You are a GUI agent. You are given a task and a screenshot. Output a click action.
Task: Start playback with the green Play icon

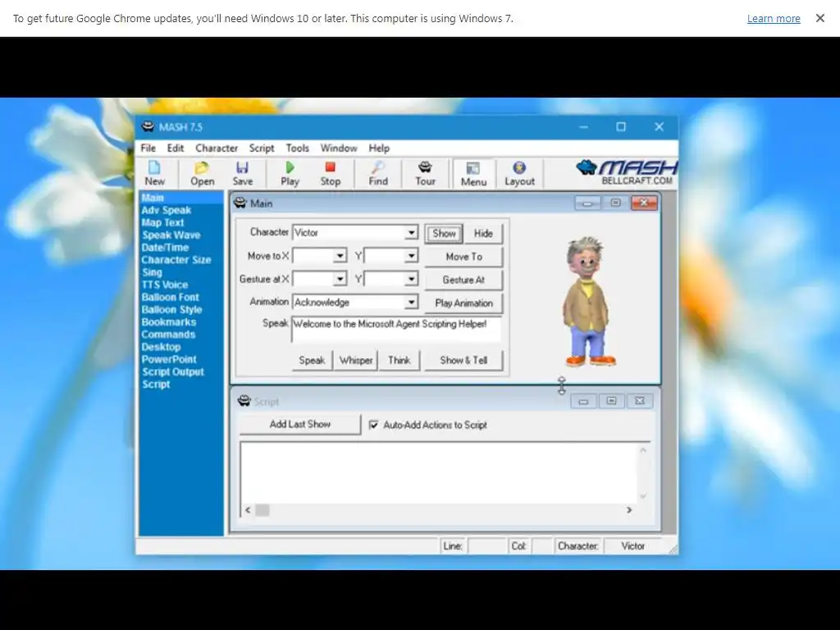290,174
